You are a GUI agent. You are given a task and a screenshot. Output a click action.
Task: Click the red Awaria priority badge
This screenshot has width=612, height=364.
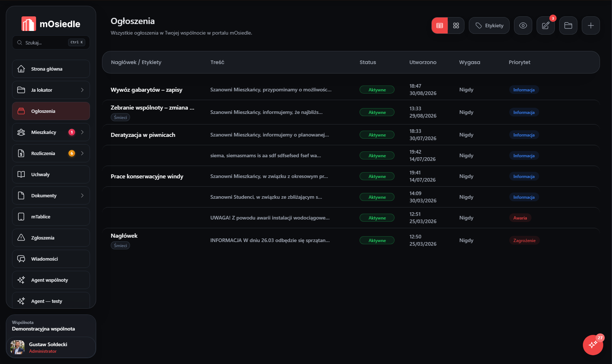(520, 218)
